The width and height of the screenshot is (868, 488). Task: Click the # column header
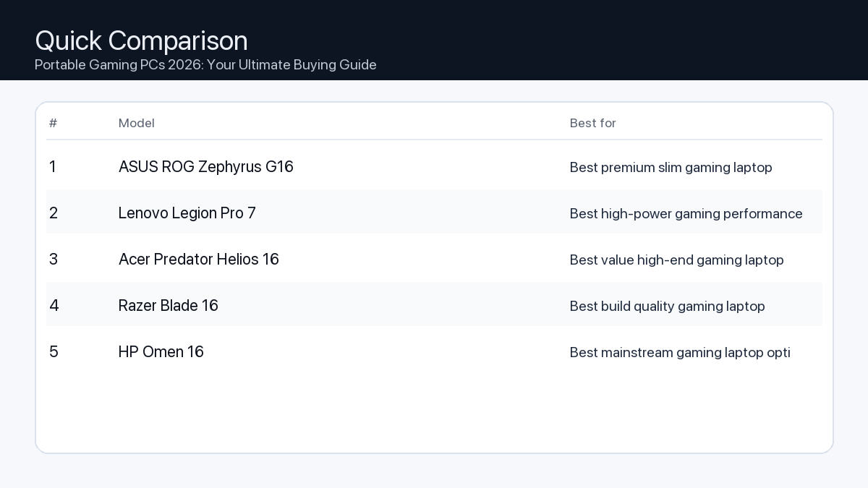pos(53,123)
